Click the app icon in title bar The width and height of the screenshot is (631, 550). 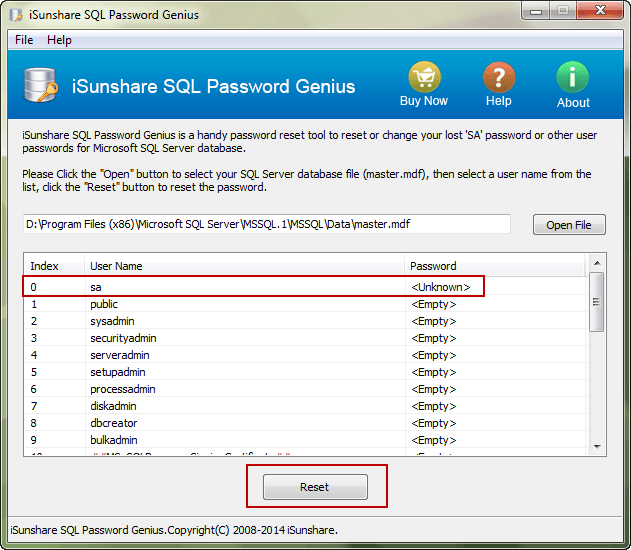point(16,15)
